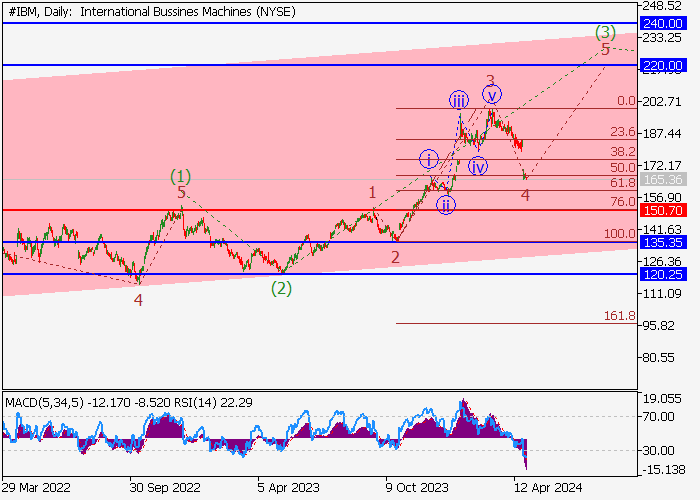Select the 50.0 Fibonacci level label
Viewport: 700px width, 500px height.
623,168
